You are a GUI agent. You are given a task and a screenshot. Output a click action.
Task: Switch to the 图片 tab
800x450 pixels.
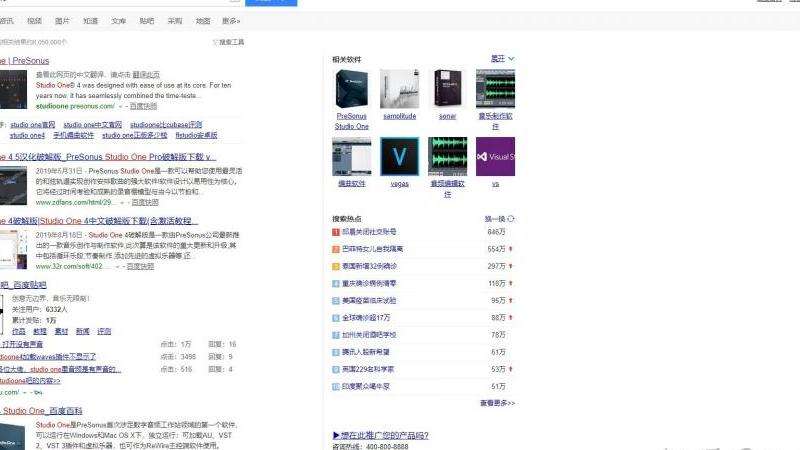pyautogui.click(x=62, y=21)
